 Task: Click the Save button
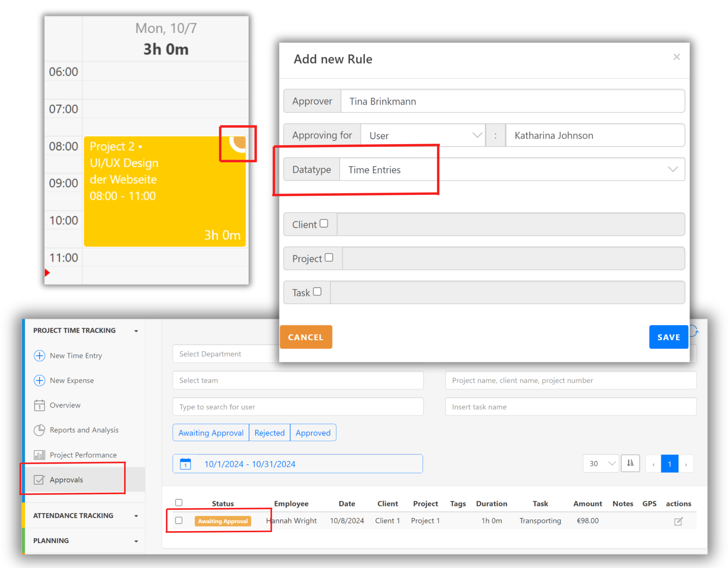pyautogui.click(x=668, y=337)
